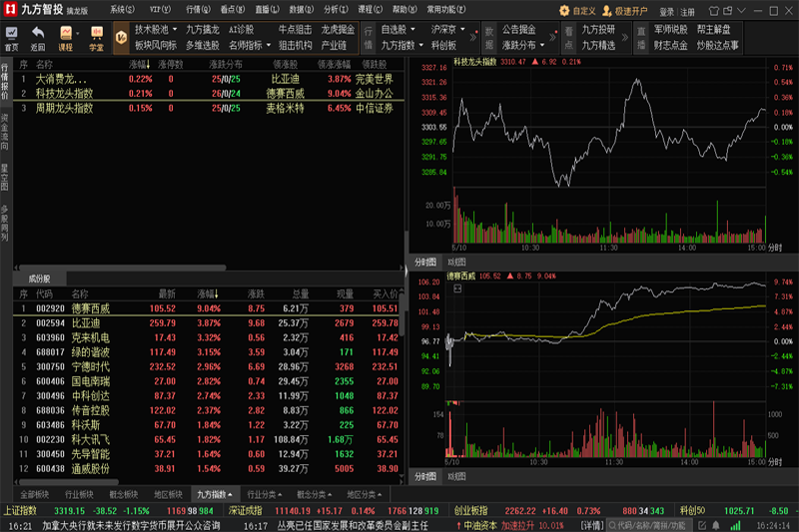Click the 龙虎掘金 toolbar button
This screenshot has width=799, height=532.
338,30
